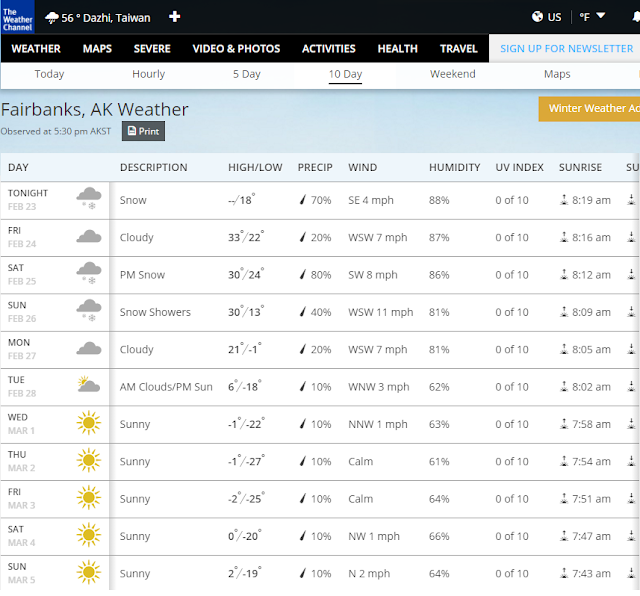Open the °F units dropdown arrow

(x=600, y=16)
